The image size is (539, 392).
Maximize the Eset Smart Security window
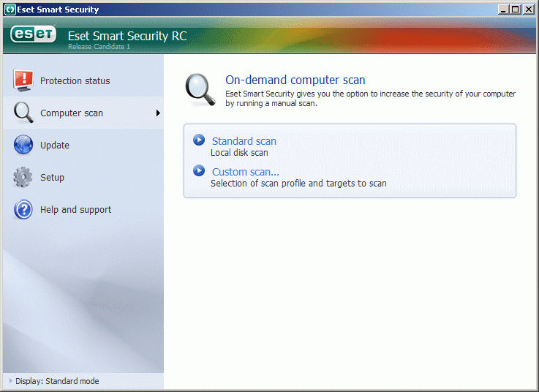pyautogui.click(x=516, y=10)
